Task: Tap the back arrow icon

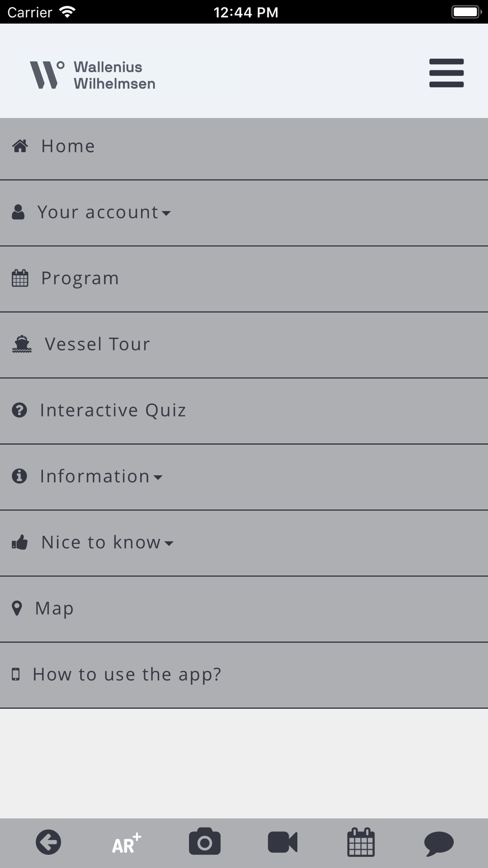Action: (x=48, y=842)
